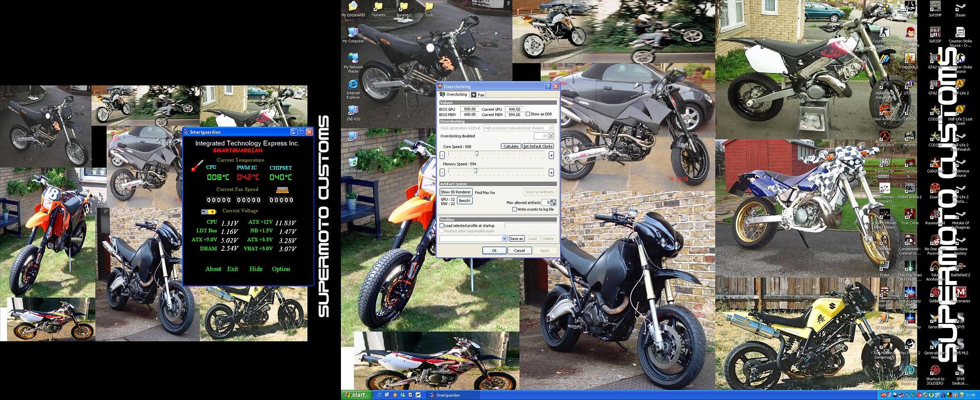Open the My Computer desktop icon
The height and width of the screenshot is (400, 980).
(x=353, y=34)
